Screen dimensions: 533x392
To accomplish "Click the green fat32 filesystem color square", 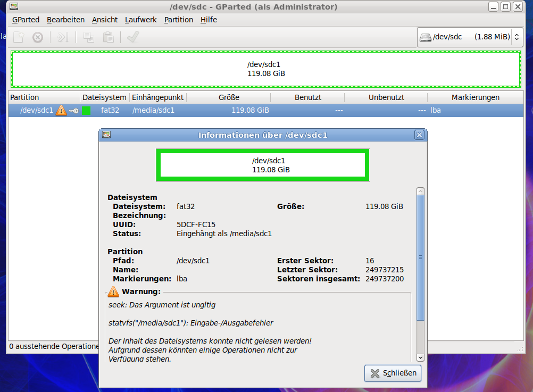I will point(86,111).
